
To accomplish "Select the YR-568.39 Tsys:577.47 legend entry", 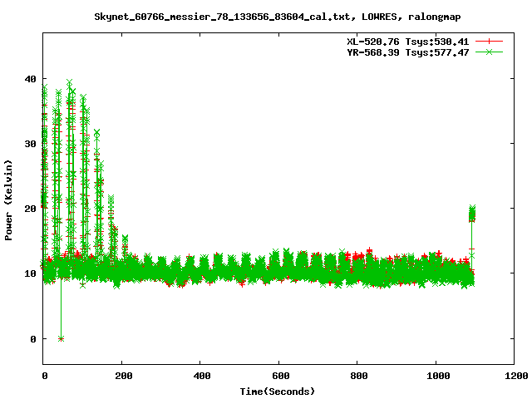I will (407, 52).
